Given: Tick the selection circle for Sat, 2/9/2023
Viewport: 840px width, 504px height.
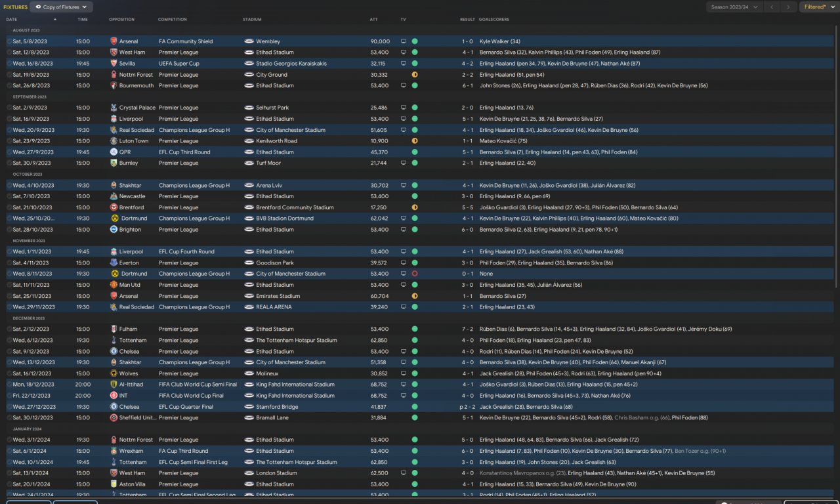Looking at the screenshot, I should (9, 108).
